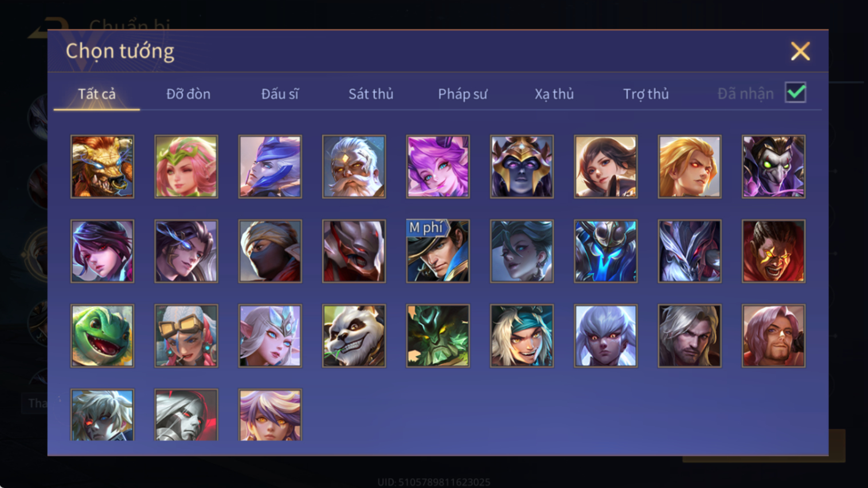Choose the panda hero portrait
Screen dimensions: 868x488
(x=354, y=336)
